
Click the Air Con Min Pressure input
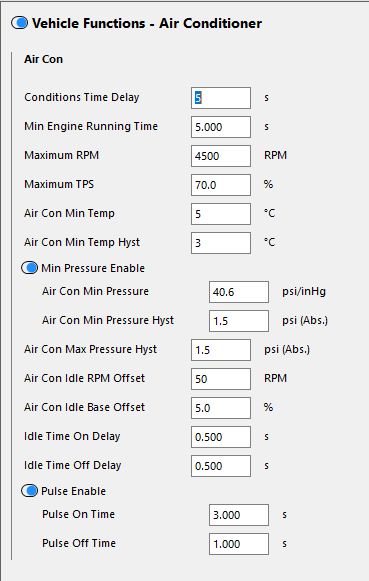(239, 292)
